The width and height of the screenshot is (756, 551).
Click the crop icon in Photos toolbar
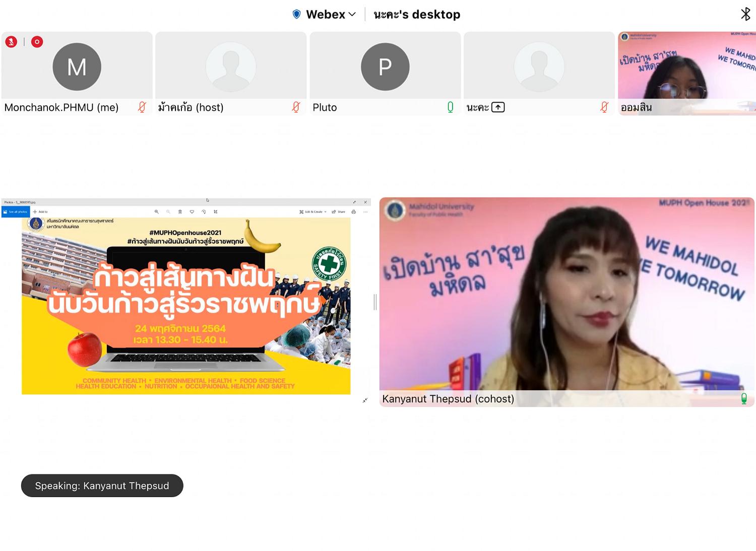pos(216,212)
